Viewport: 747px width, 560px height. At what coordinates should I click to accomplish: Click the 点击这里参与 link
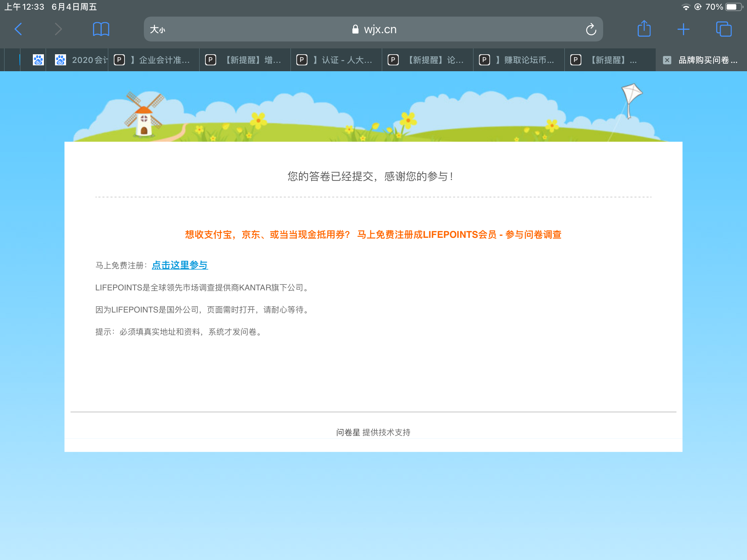click(x=180, y=265)
